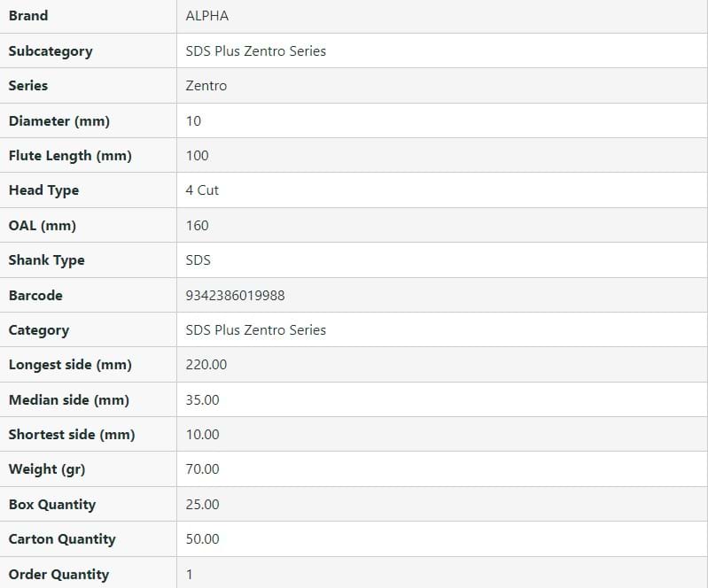The height and width of the screenshot is (588, 708).
Task: Select the Longest side value 220.00
Action: 206,365
